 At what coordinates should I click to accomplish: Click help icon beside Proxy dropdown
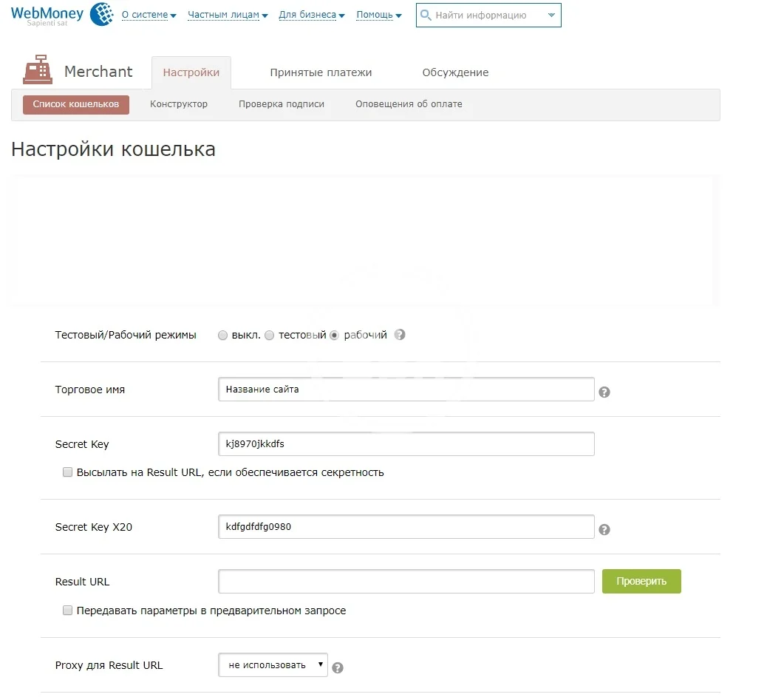pos(338,668)
